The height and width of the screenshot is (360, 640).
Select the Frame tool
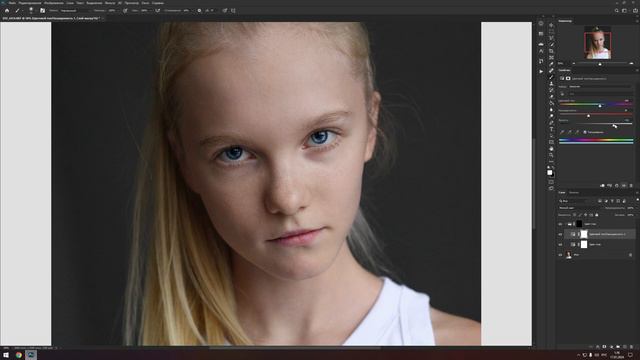pos(551,58)
